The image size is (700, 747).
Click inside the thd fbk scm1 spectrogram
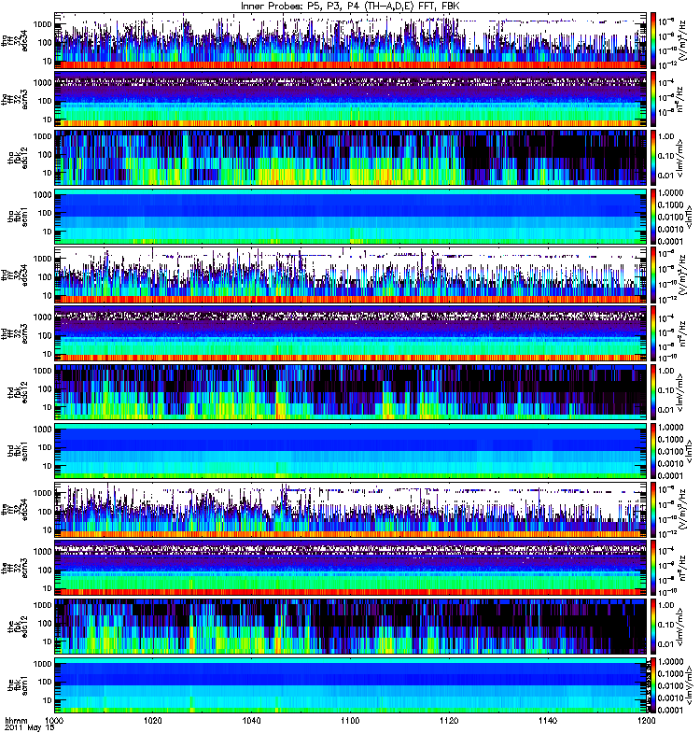(351, 451)
